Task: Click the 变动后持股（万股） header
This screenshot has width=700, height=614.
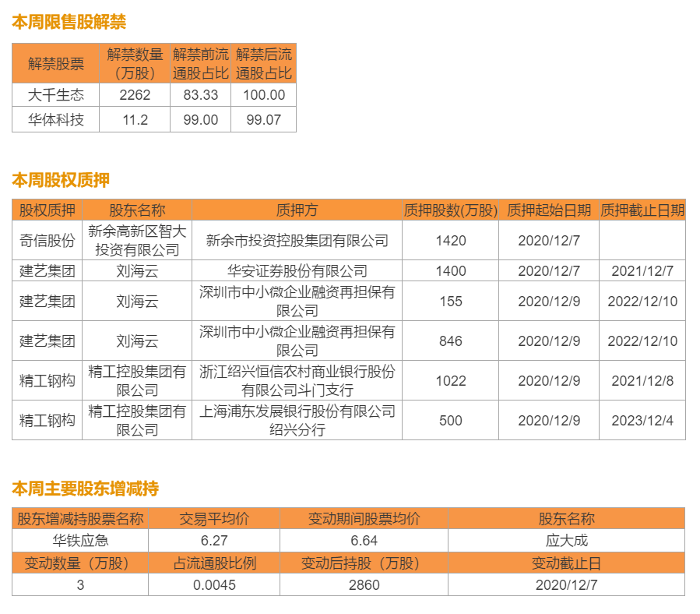Action: (364, 563)
